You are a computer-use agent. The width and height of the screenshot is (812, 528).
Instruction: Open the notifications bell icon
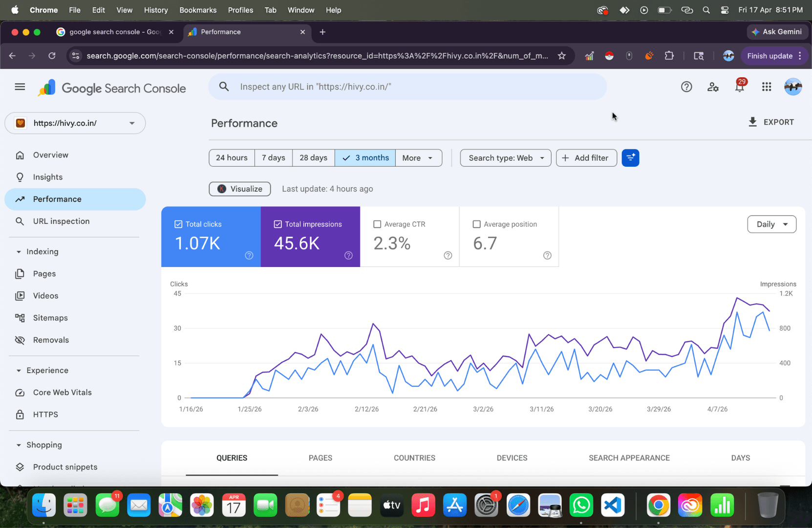740,87
